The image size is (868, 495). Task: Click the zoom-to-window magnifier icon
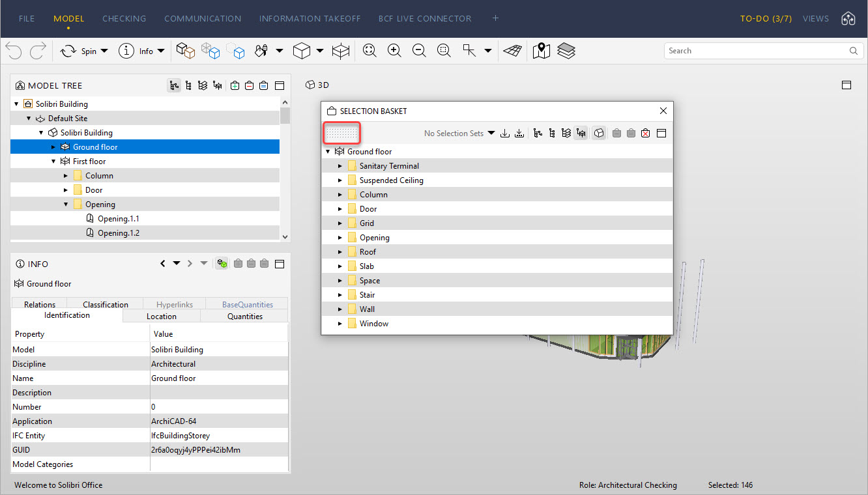tap(444, 51)
